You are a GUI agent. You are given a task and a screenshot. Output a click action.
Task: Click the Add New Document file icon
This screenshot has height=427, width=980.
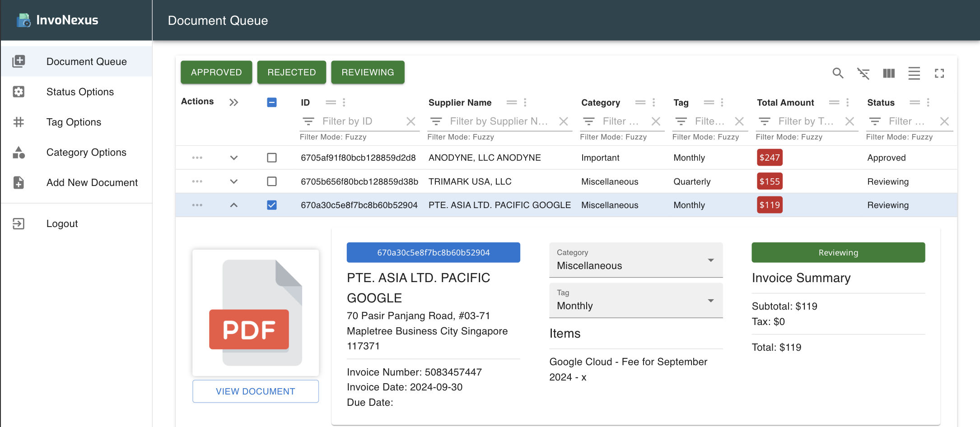click(x=19, y=182)
